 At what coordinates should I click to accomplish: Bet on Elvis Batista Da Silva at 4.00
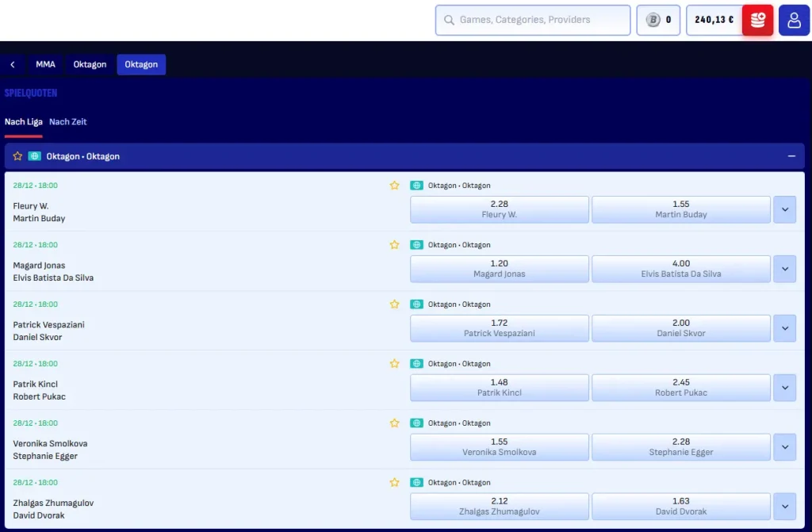[x=680, y=269]
